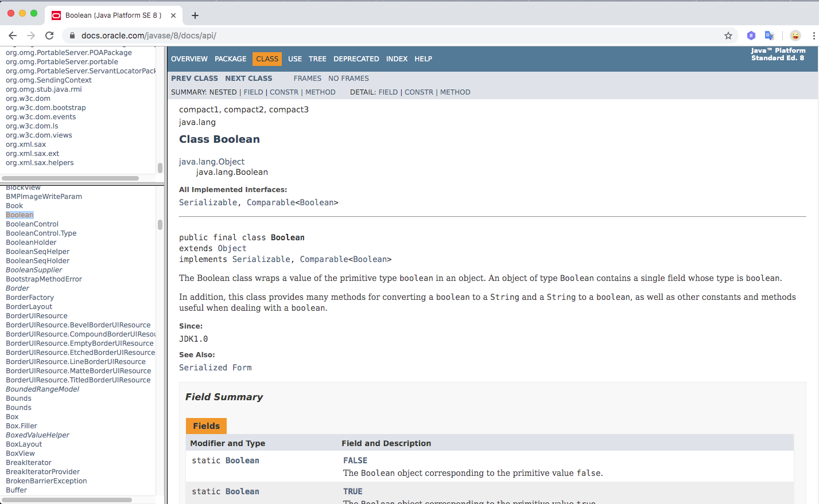Image resolution: width=819 pixels, height=504 pixels.
Task: Open org.w3c.dom.events package
Action: coord(41,117)
